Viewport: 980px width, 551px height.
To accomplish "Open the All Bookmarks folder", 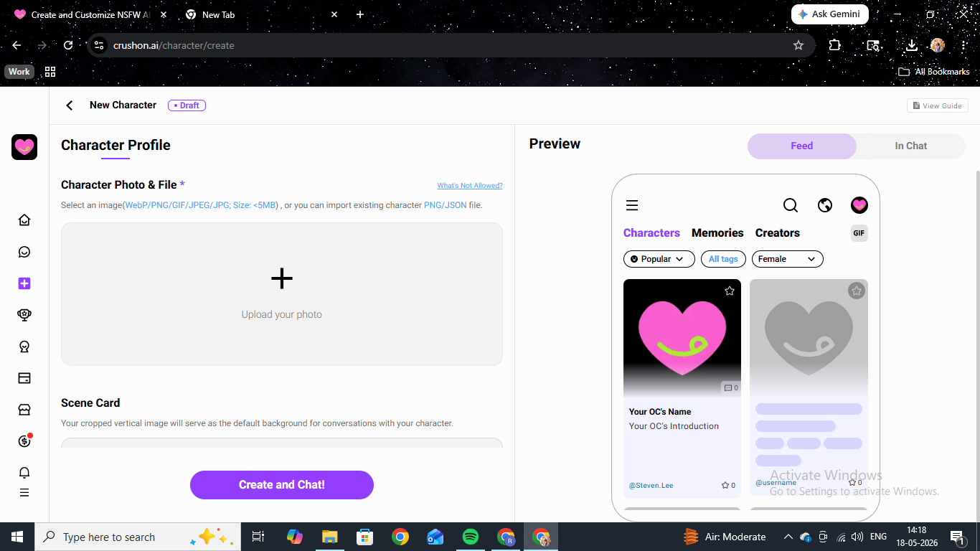I will tap(934, 72).
